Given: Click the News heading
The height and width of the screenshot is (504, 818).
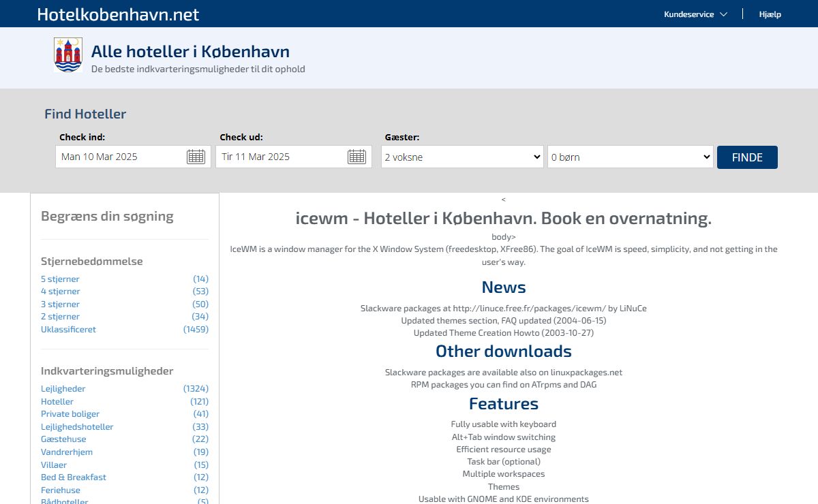Looking at the screenshot, I should point(504,287).
